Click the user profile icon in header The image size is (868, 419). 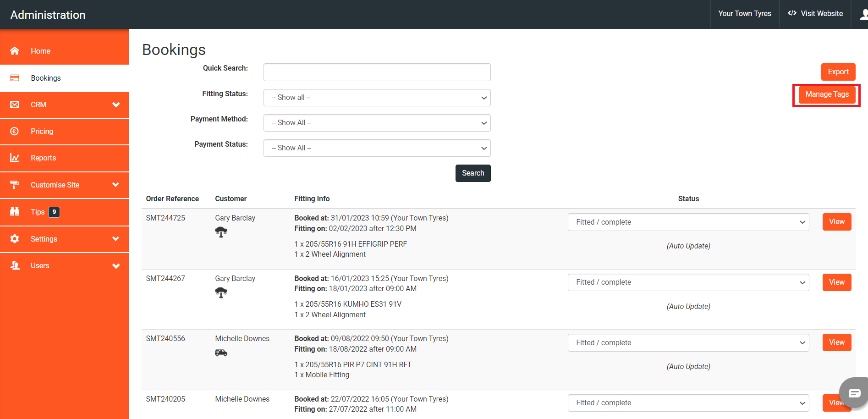click(863, 14)
